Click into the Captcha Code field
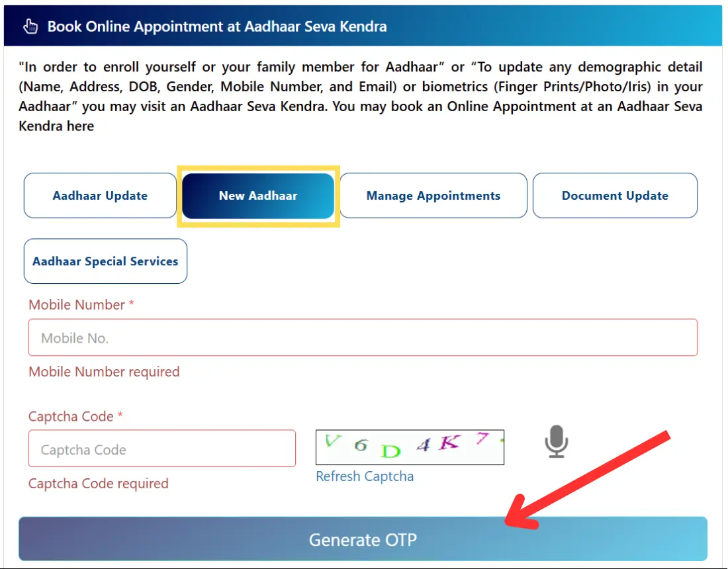 pyautogui.click(x=162, y=449)
